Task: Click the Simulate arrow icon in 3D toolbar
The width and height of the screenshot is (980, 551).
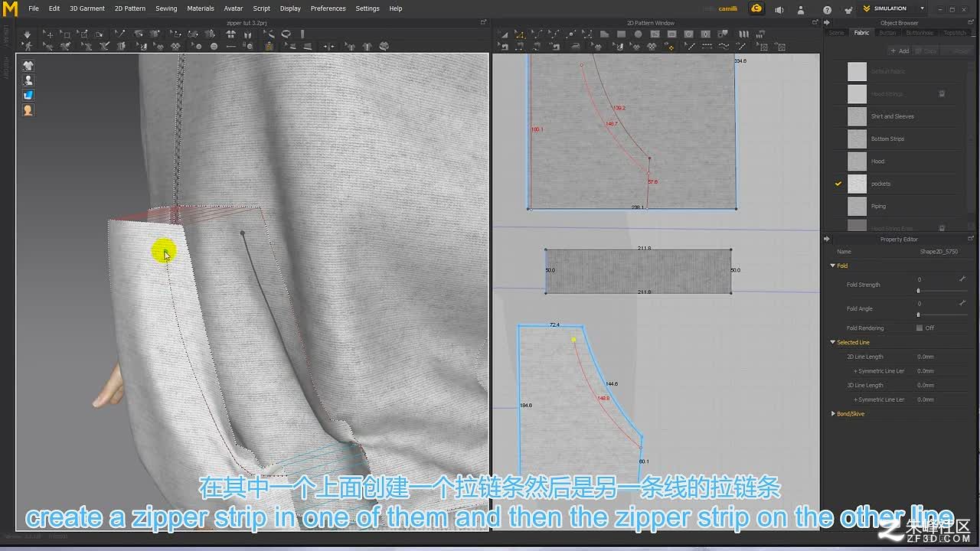Action: pyautogui.click(x=27, y=34)
